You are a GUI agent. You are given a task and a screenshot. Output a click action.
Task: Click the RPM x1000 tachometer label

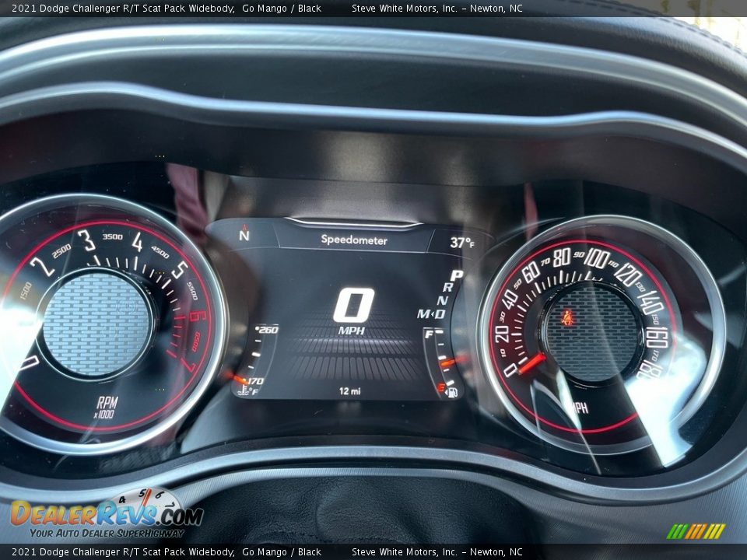click(x=106, y=407)
